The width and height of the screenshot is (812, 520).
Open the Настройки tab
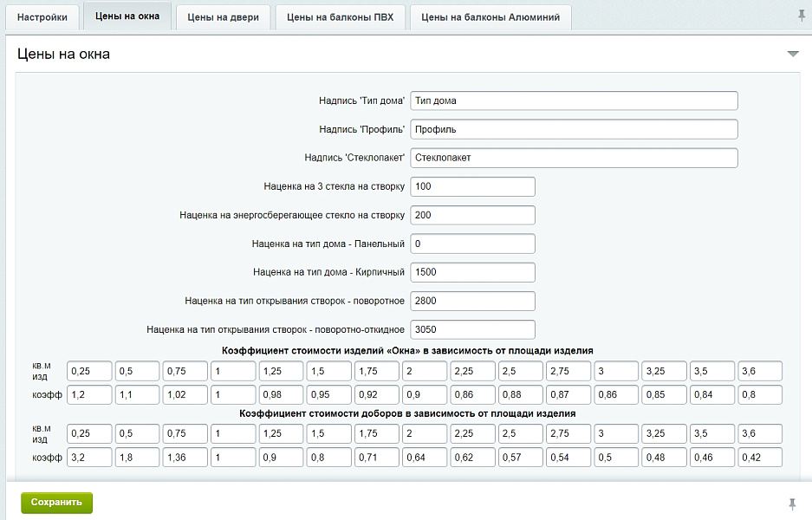click(42, 17)
